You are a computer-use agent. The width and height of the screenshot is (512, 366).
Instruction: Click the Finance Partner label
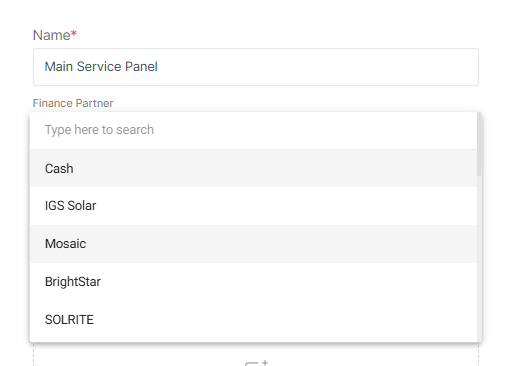click(x=73, y=103)
